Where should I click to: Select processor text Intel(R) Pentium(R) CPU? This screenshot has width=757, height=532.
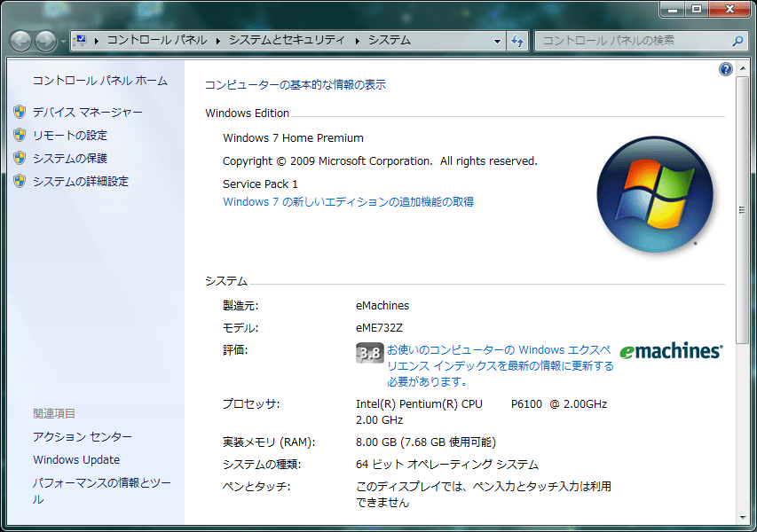pyautogui.click(x=419, y=404)
